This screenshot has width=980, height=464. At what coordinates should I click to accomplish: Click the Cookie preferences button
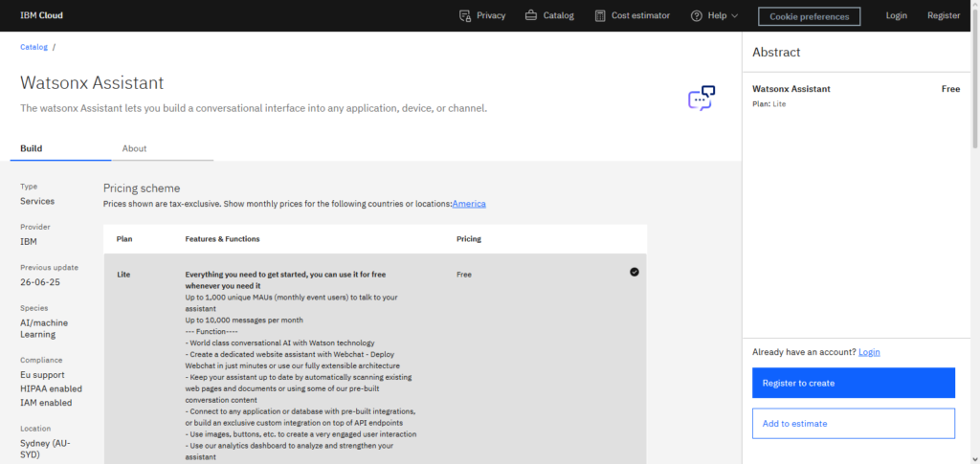pyautogui.click(x=809, y=16)
